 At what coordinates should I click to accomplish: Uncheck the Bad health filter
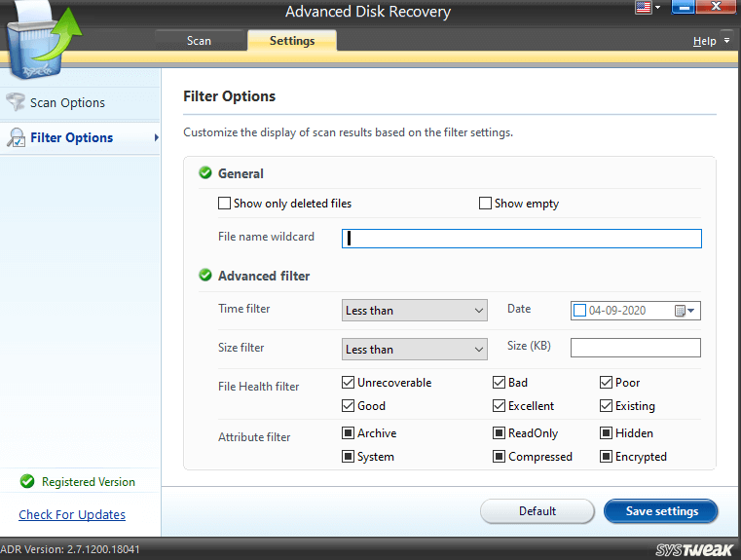click(499, 383)
